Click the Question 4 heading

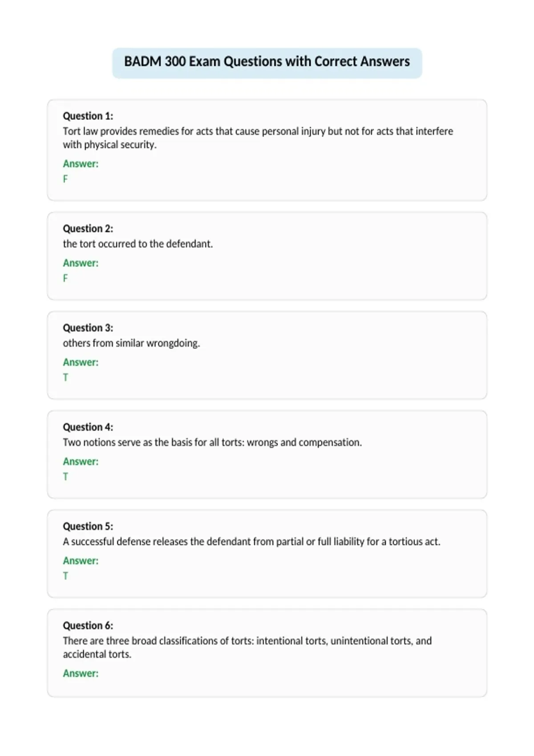click(x=88, y=427)
